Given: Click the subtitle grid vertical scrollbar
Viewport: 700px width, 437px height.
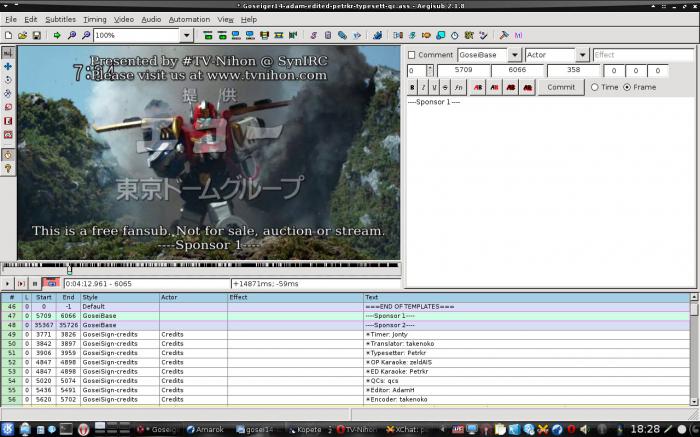Looking at the screenshot, I should [694, 349].
